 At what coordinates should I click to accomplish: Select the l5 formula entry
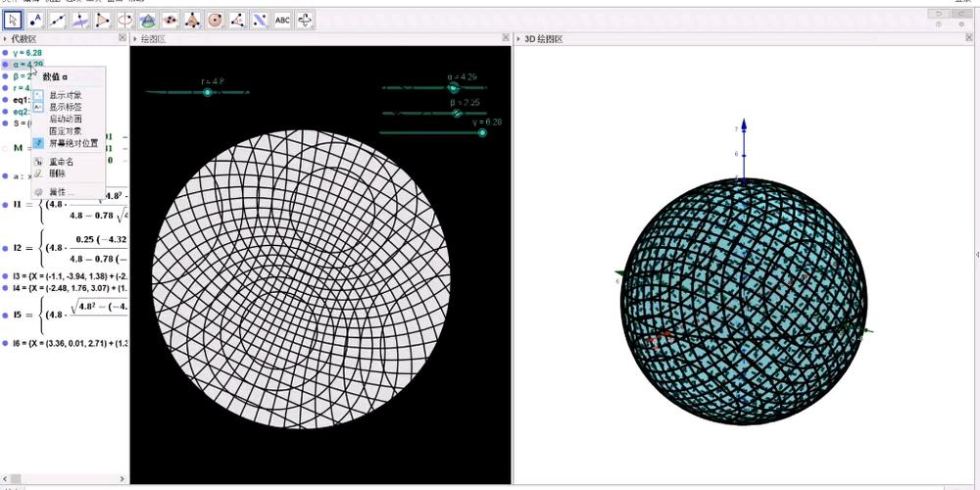tap(70, 315)
